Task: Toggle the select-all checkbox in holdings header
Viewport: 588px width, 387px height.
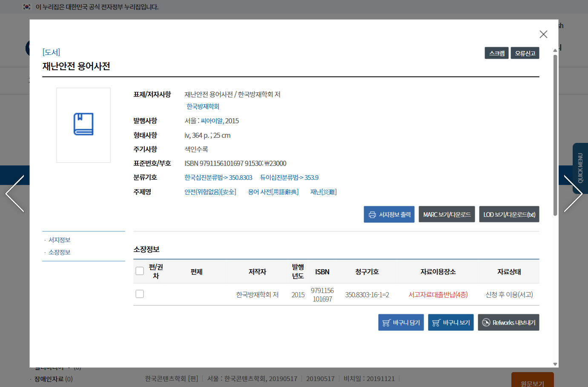Action: 140,271
